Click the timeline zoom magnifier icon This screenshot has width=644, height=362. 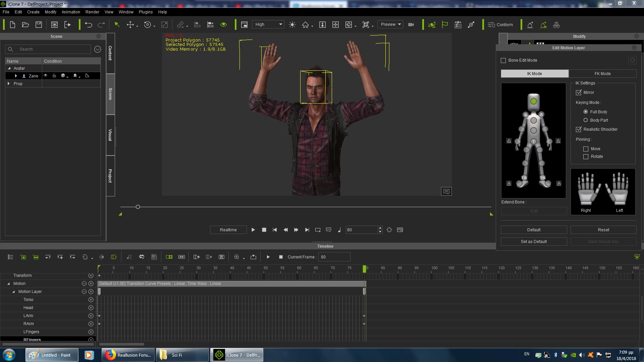click(x=236, y=257)
